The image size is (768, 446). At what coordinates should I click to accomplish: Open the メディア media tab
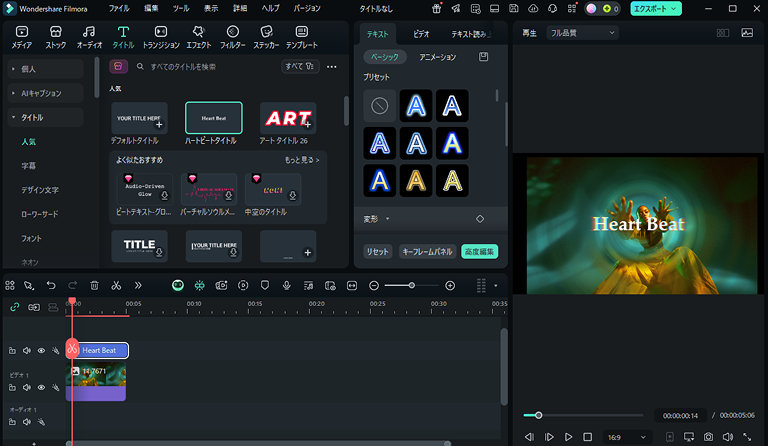click(22, 37)
